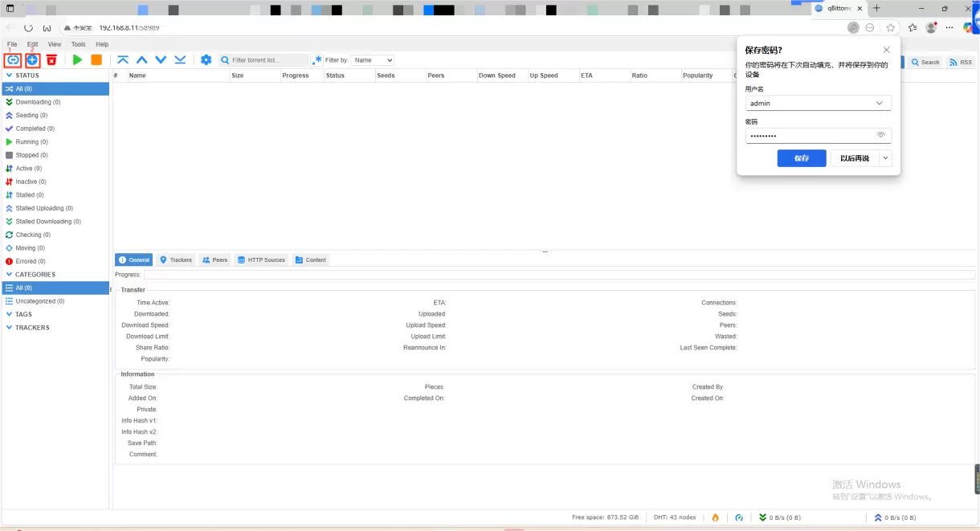Click the Add Torrent Link icon
980x531 pixels.
13,60
